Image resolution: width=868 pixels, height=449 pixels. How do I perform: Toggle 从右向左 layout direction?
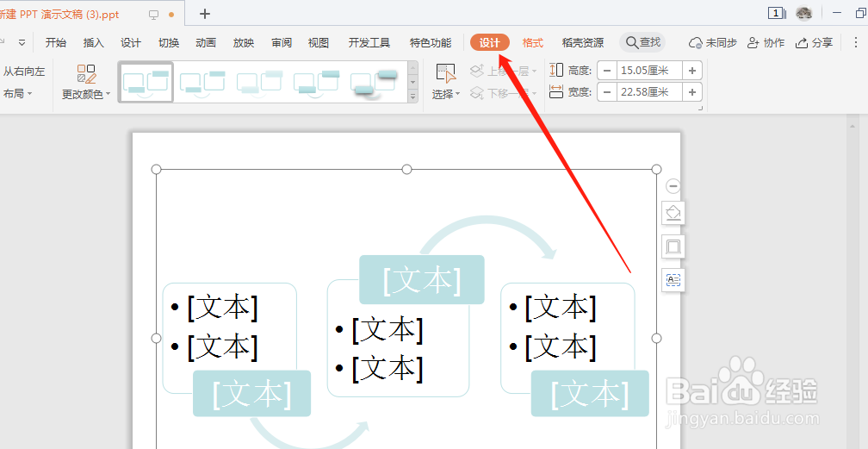tap(24, 72)
